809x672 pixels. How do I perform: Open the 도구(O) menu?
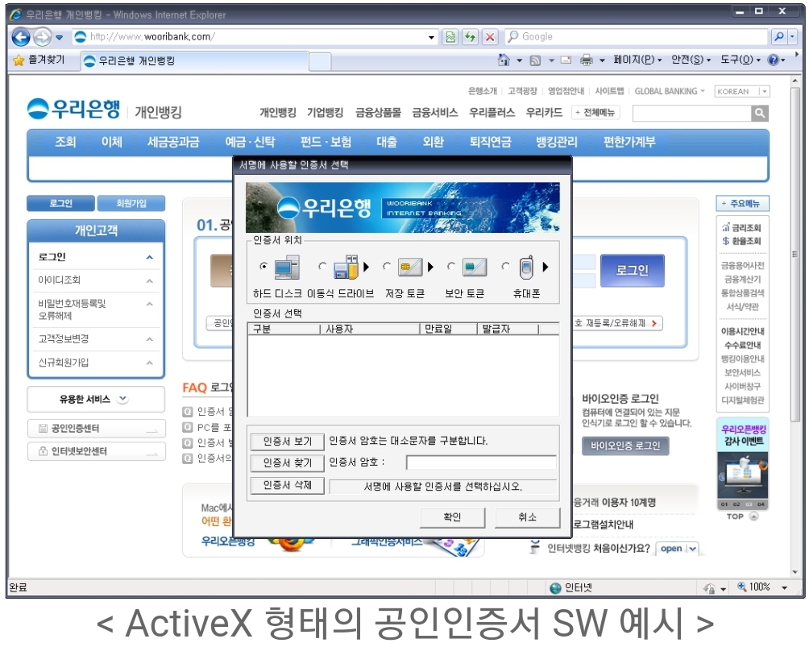point(741,60)
